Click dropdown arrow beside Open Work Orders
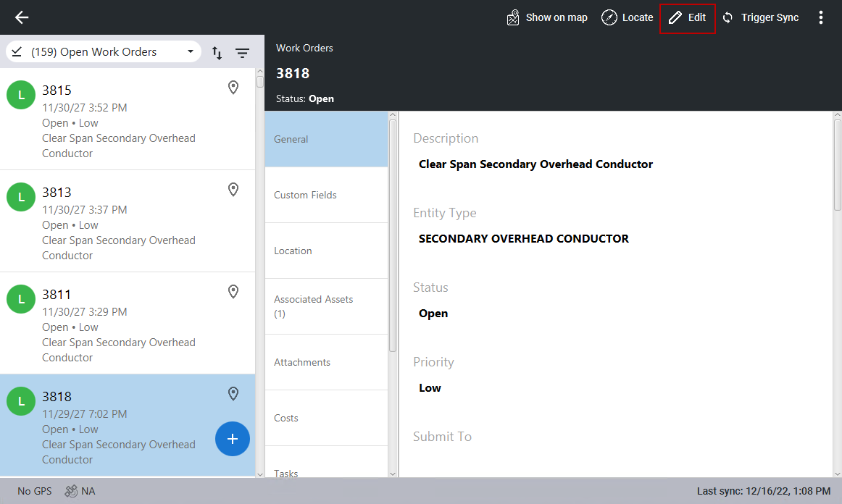The height and width of the screenshot is (504, 842). [x=191, y=52]
